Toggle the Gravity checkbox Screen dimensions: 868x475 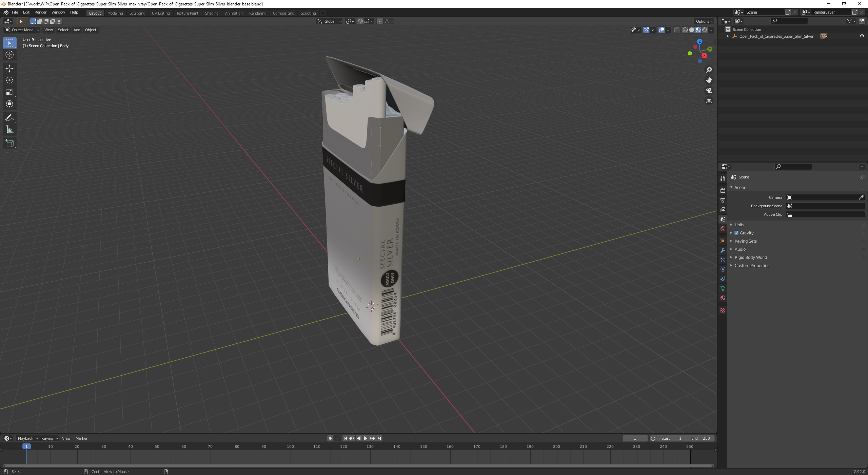pyautogui.click(x=736, y=233)
